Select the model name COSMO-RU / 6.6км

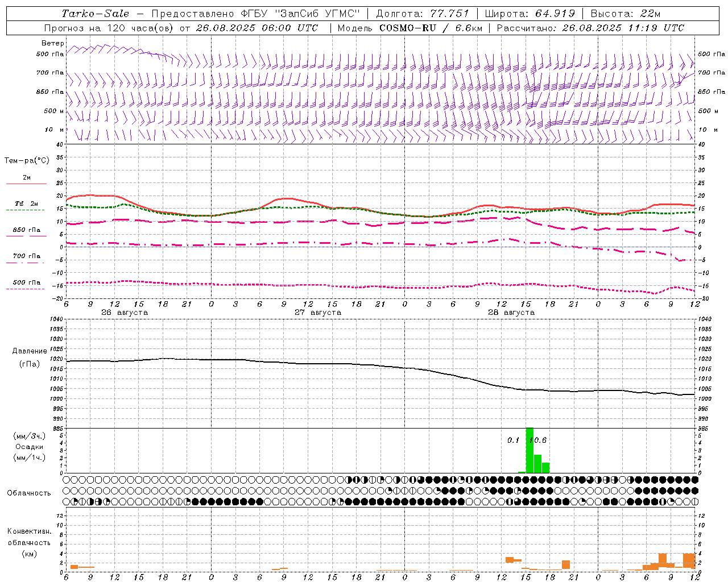click(430, 28)
